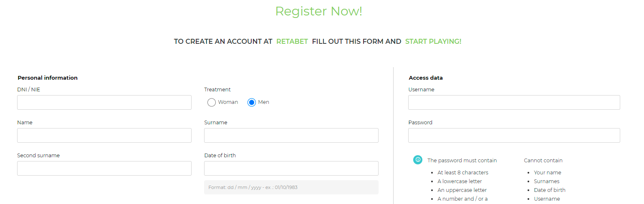This screenshot has height=204, width=644.
Task: Focus the Password input field
Action: tap(514, 136)
